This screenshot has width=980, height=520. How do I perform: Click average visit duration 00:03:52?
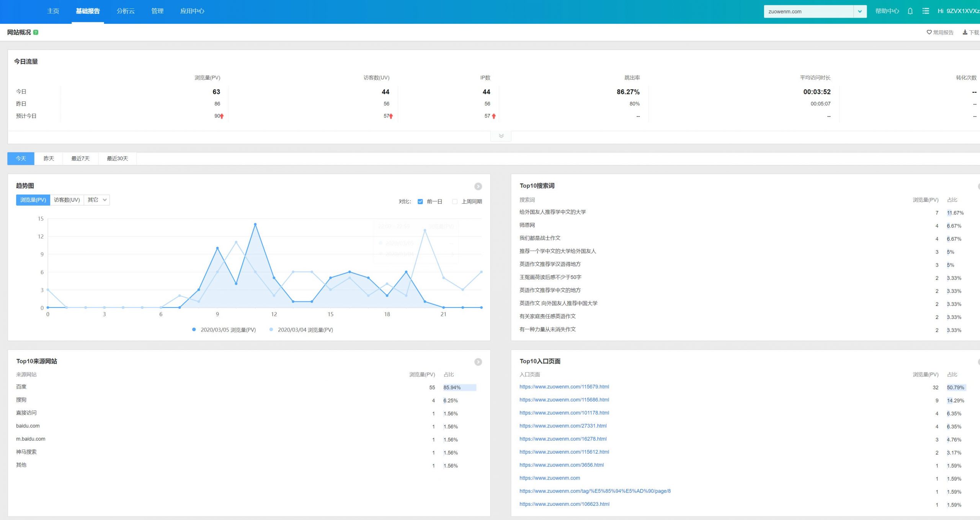pyautogui.click(x=817, y=92)
